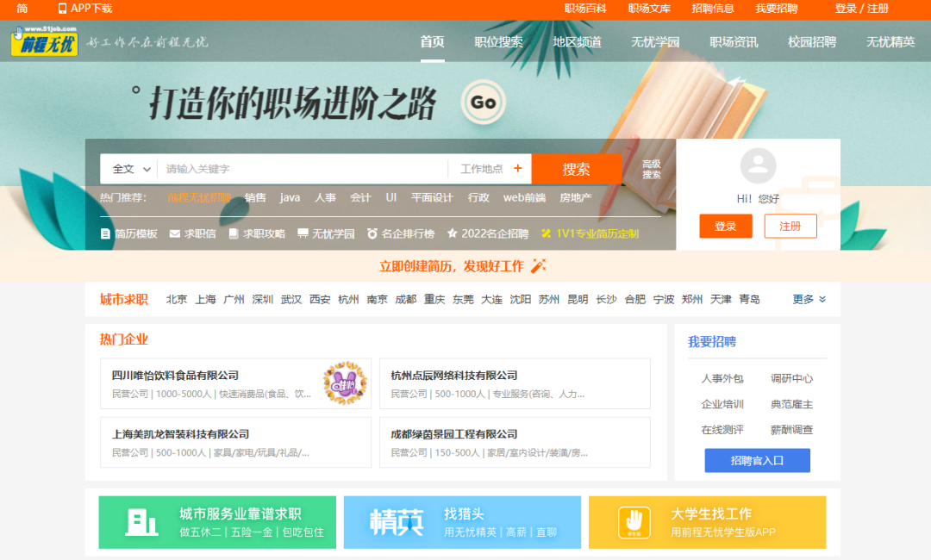Open the 无忧精英 navigation tab

(890, 41)
